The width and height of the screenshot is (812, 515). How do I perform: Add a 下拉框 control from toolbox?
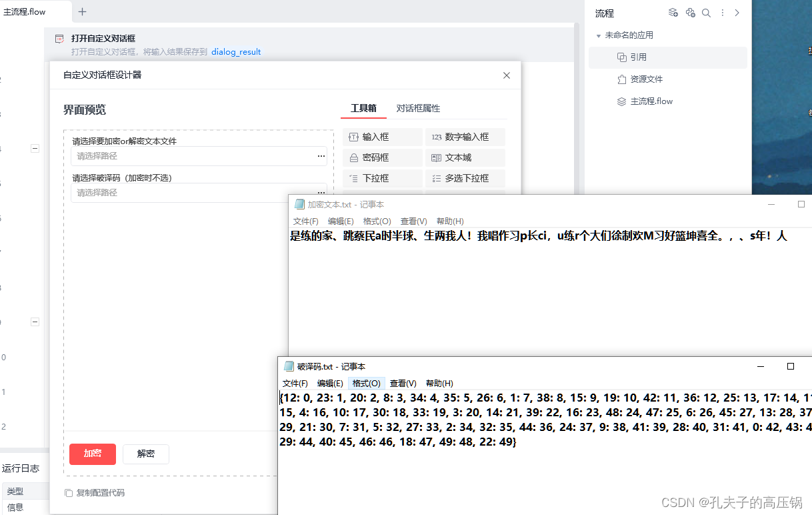click(382, 178)
